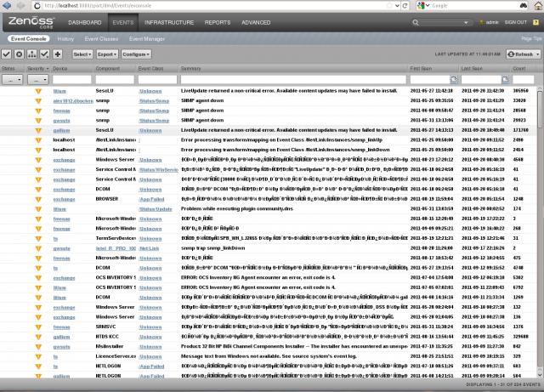544x392 pixels.
Task: Click the binoculars search icon
Action: pos(524,6)
